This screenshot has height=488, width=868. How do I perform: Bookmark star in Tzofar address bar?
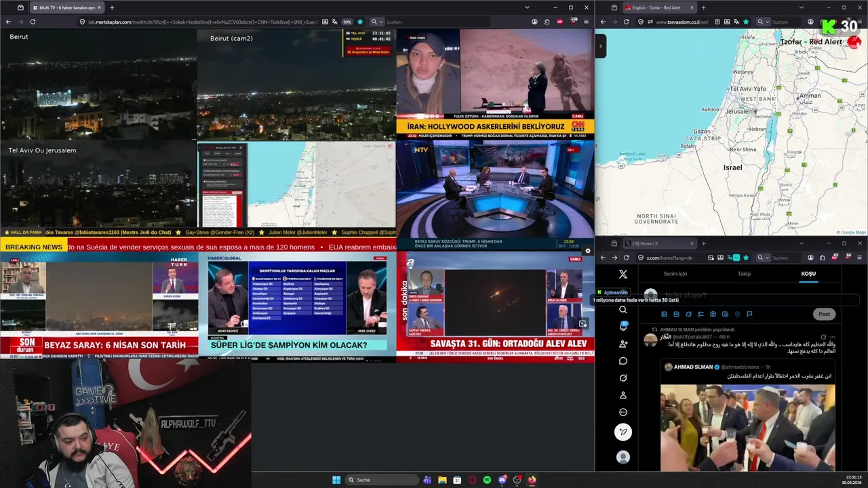746,22
